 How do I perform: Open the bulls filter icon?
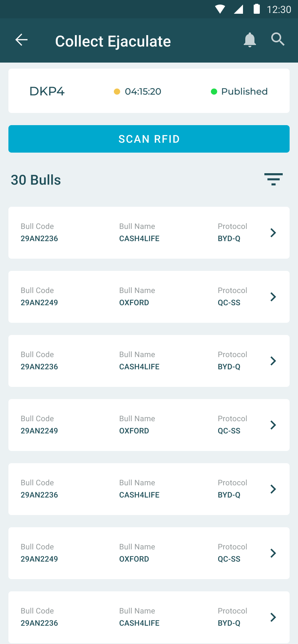click(x=274, y=179)
